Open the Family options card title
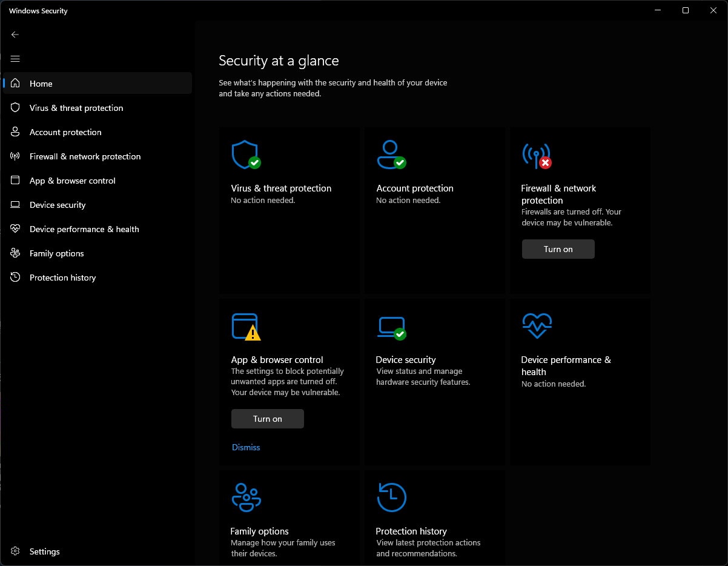The image size is (728, 566). (x=259, y=531)
